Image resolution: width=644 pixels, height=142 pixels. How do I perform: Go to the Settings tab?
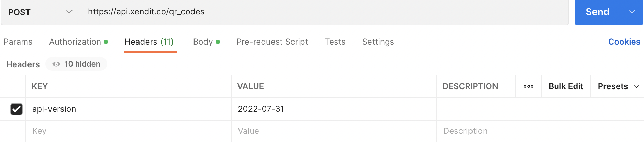[378, 42]
